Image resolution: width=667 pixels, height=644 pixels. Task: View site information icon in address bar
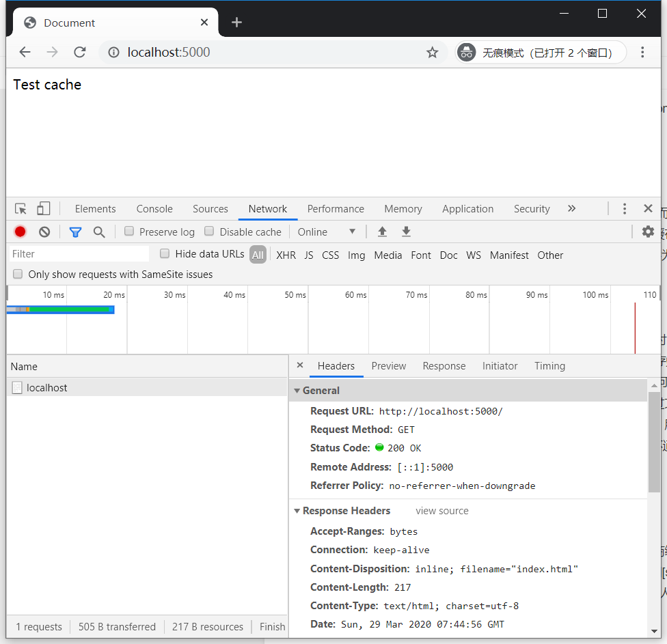point(113,53)
